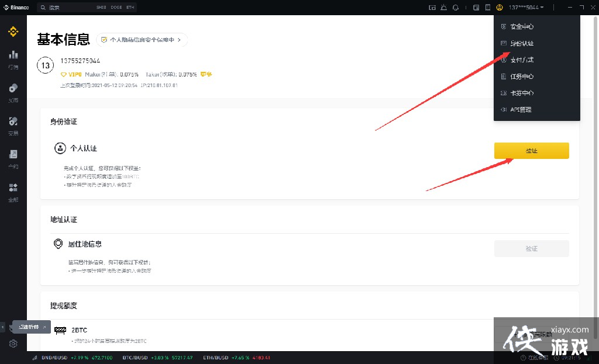
Task: Click the user avatar icon in top bar
Action: [499, 7]
